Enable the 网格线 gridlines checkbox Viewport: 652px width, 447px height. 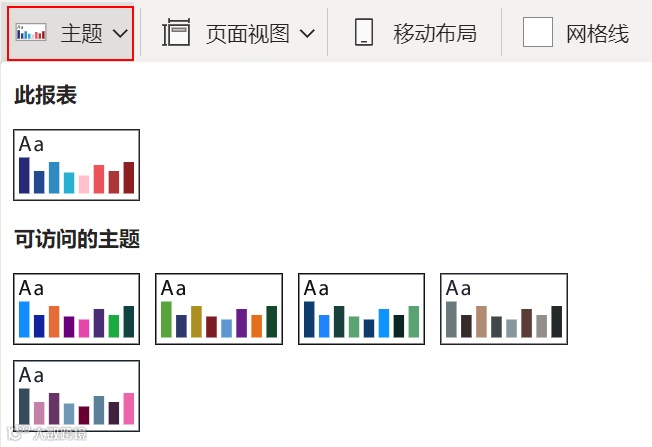pyautogui.click(x=538, y=32)
